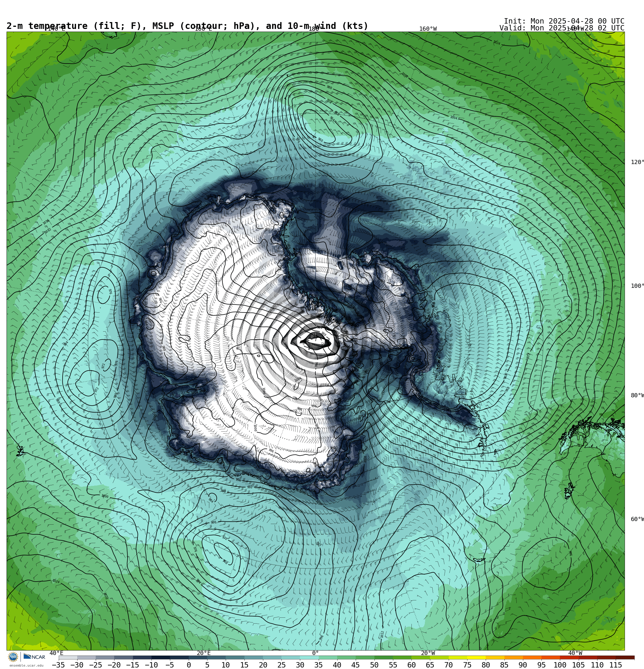Click the 70 colorbar tick label
Screen dimensions: 644x669
tap(449, 665)
